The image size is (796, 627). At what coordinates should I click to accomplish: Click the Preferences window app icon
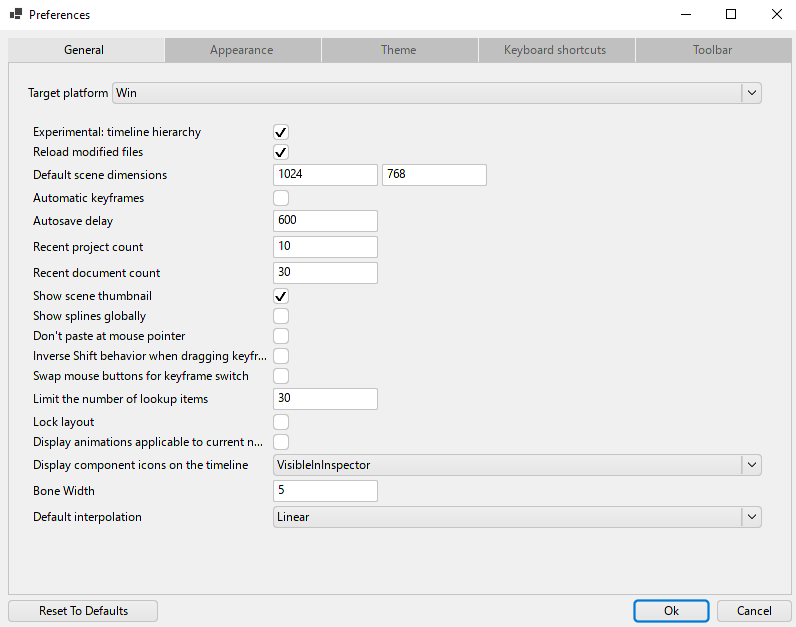[16, 15]
